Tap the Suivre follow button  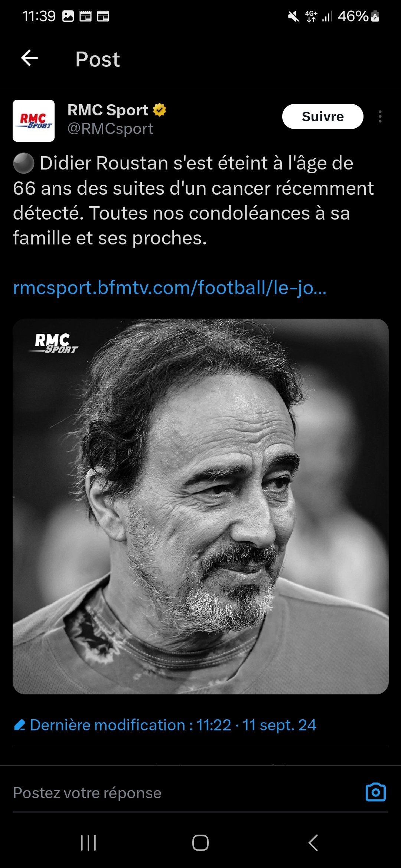[x=323, y=116]
